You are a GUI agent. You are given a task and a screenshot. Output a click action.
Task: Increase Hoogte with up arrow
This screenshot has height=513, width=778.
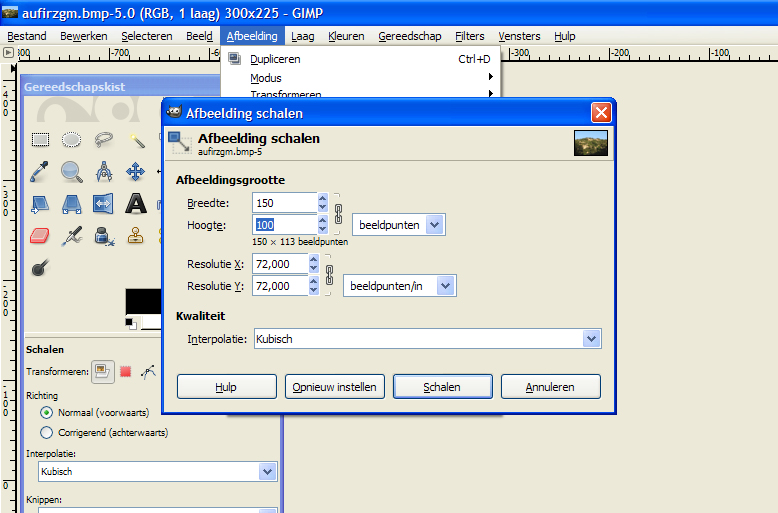(323, 220)
